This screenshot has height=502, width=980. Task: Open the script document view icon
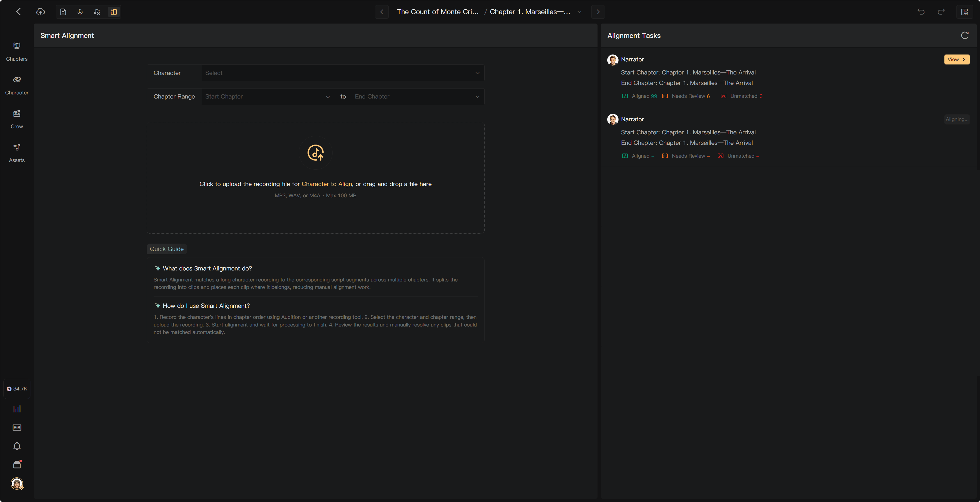[63, 12]
